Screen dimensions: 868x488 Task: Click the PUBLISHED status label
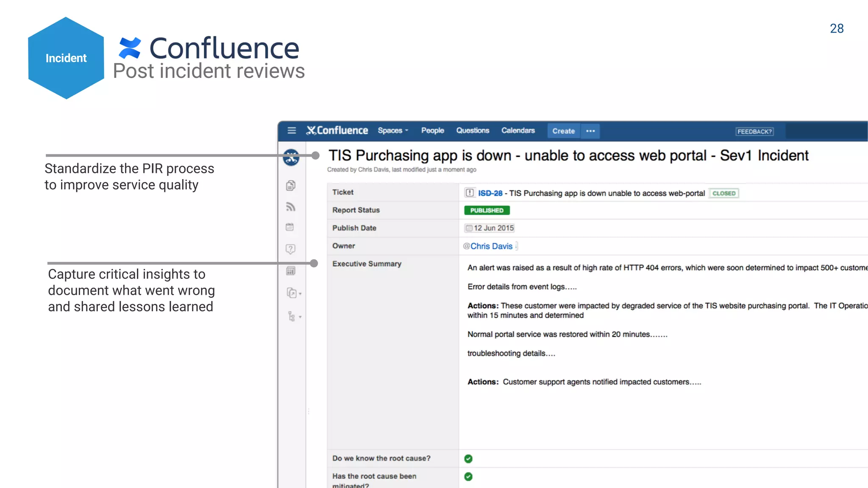click(487, 211)
